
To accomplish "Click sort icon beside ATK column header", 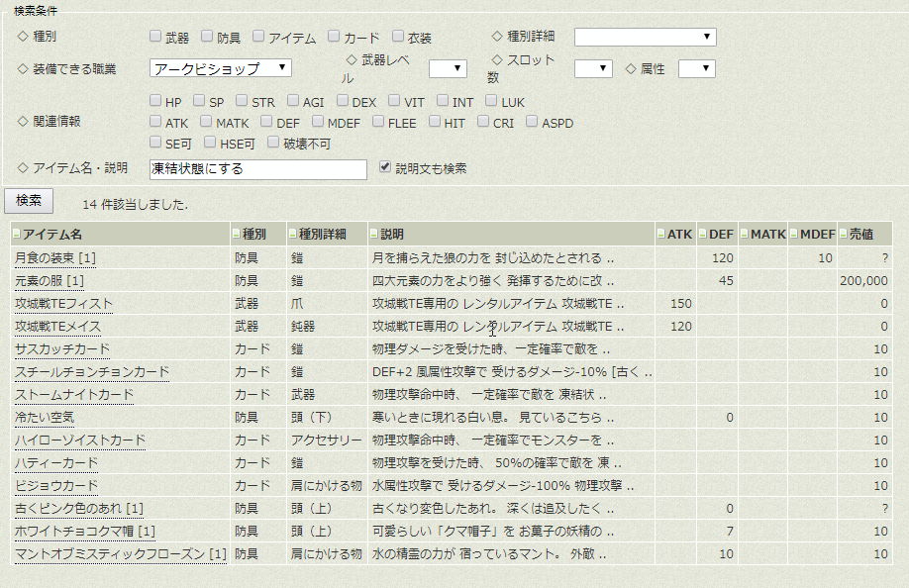I will click(661, 234).
